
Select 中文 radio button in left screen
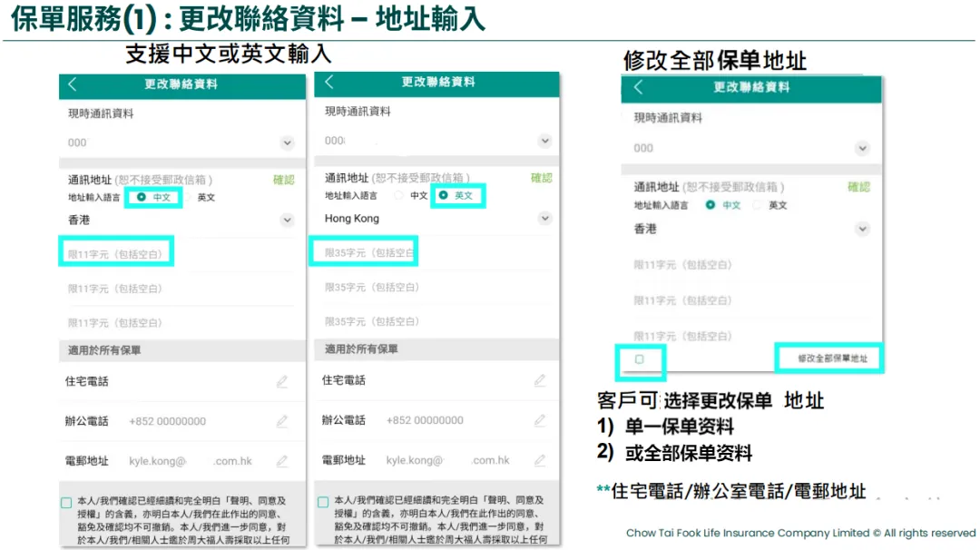coord(142,197)
